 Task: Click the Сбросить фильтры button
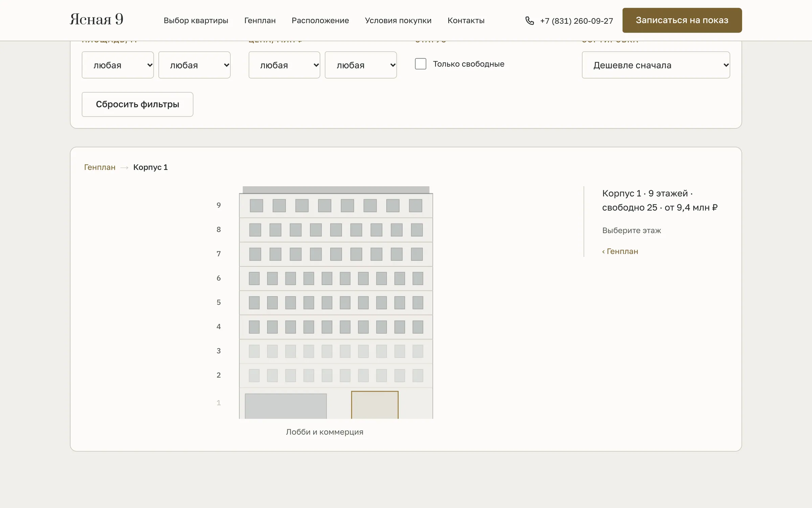137,104
